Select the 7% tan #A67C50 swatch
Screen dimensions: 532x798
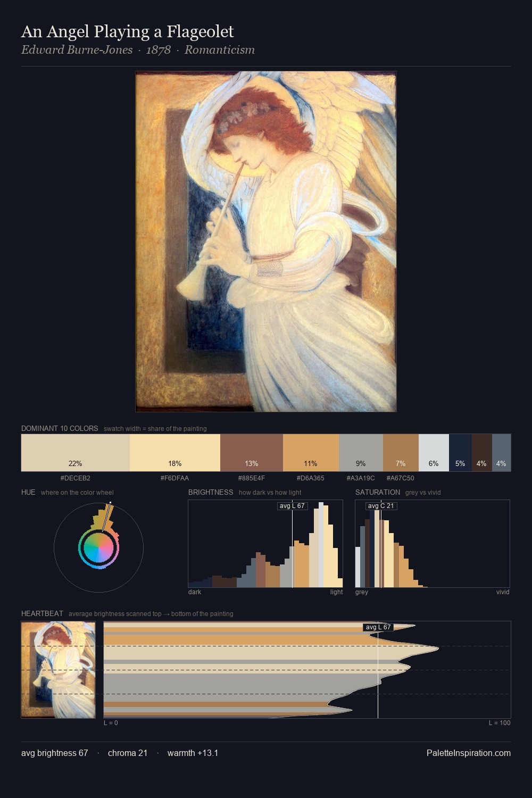[401, 453]
